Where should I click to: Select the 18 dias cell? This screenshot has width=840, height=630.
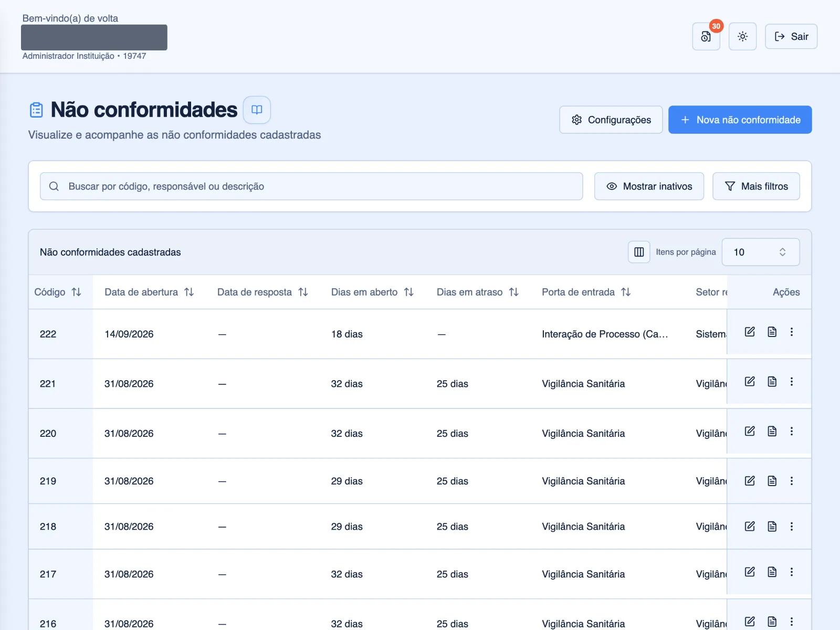(x=347, y=334)
